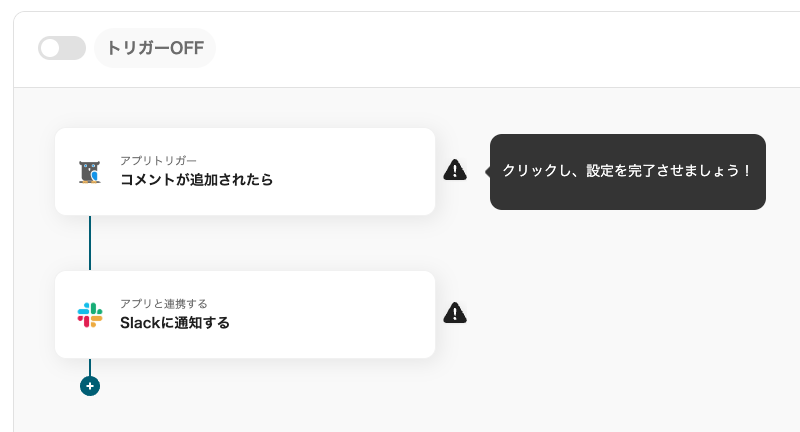Click empty header space right of トリガーOFF
Viewport: 800px width, 432px height.
500,48
